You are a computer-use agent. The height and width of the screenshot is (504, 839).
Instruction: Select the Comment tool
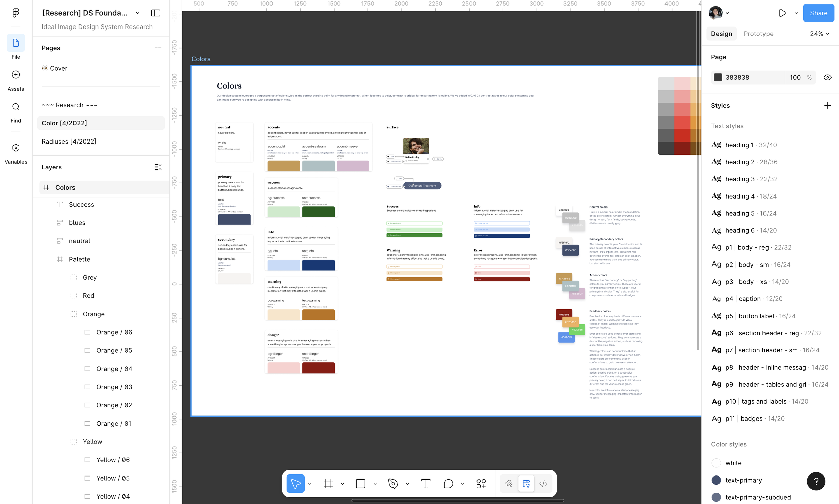click(448, 483)
